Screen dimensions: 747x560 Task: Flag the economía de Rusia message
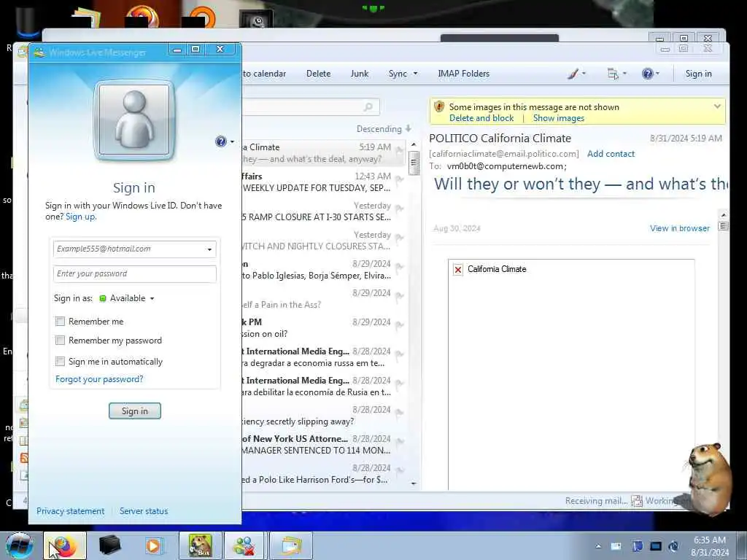399,384
